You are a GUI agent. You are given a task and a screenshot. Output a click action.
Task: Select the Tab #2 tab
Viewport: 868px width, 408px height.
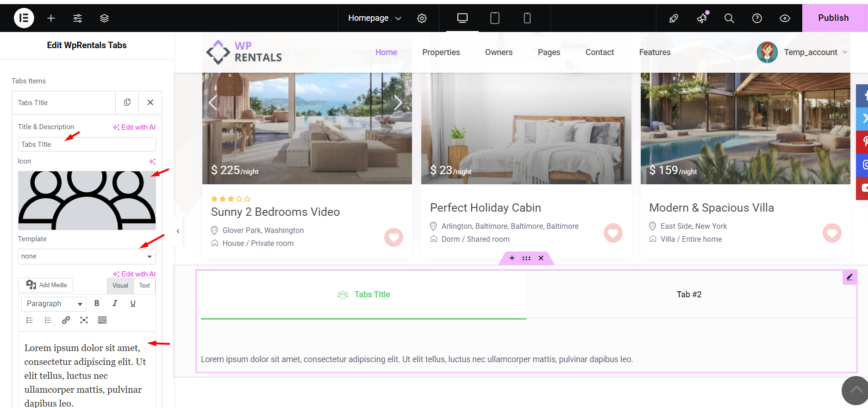click(689, 295)
